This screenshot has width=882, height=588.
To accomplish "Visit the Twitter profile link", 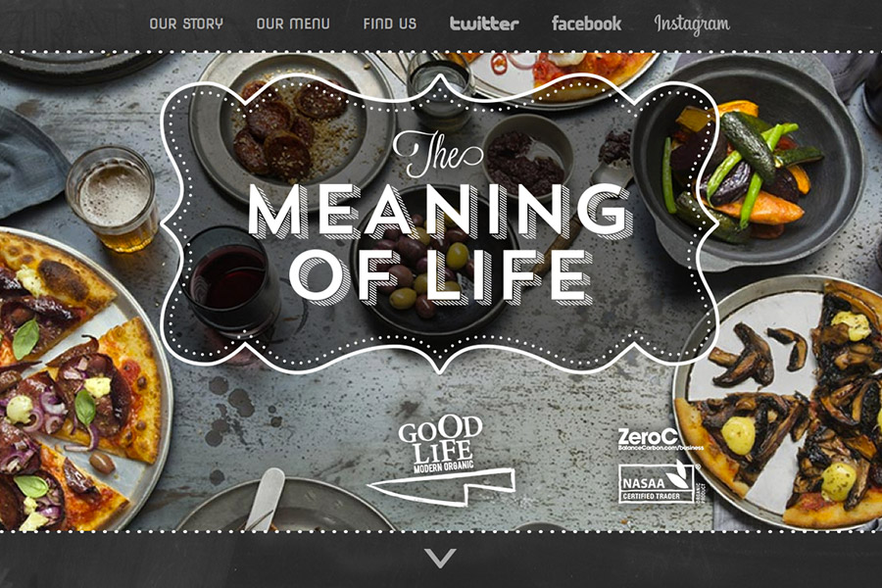I will (484, 24).
